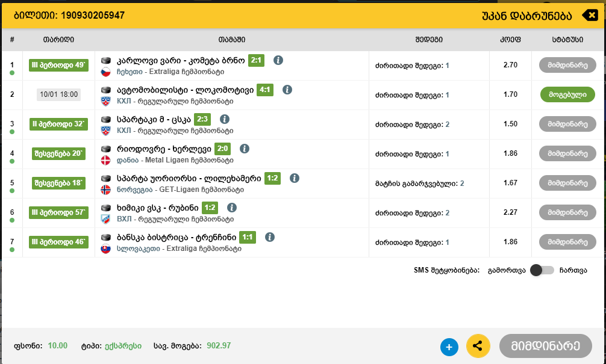Image resolution: width=606 pixels, height=364 pixels.
Task: Click მოგებული status for ავტომობილისტი match
Action: [x=567, y=94]
